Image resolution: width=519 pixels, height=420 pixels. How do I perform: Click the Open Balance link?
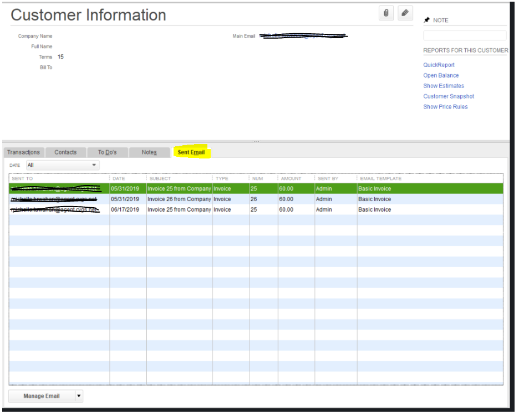pyautogui.click(x=440, y=75)
